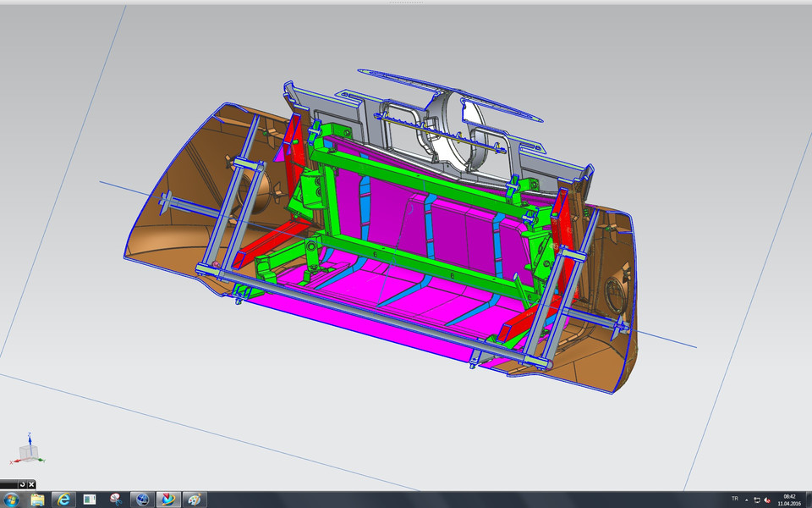Click the Show desktop strip at taskbar's right end
The width and height of the screenshot is (812, 508).
809,499
